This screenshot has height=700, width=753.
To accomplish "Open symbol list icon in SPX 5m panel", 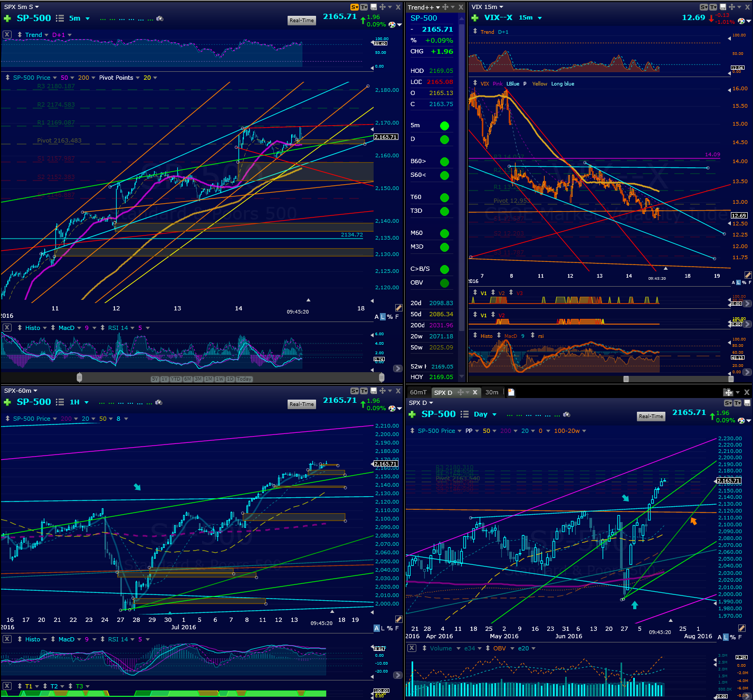I will coord(60,18).
